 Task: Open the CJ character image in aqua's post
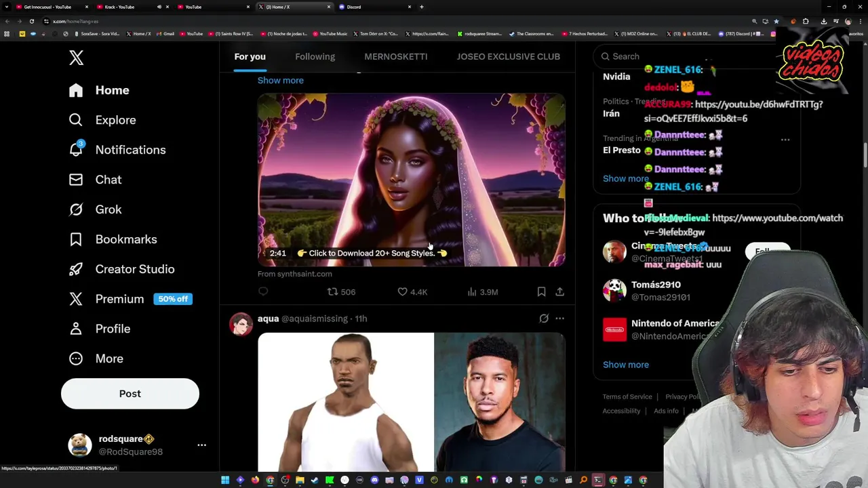tap(346, 401)
